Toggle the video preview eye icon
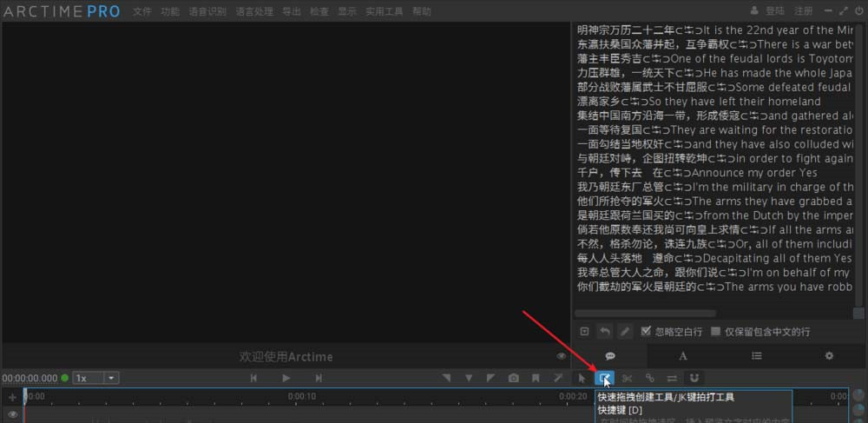Image resolution: width=868 pixels, height=423 pixels. (x=562, y=357)
